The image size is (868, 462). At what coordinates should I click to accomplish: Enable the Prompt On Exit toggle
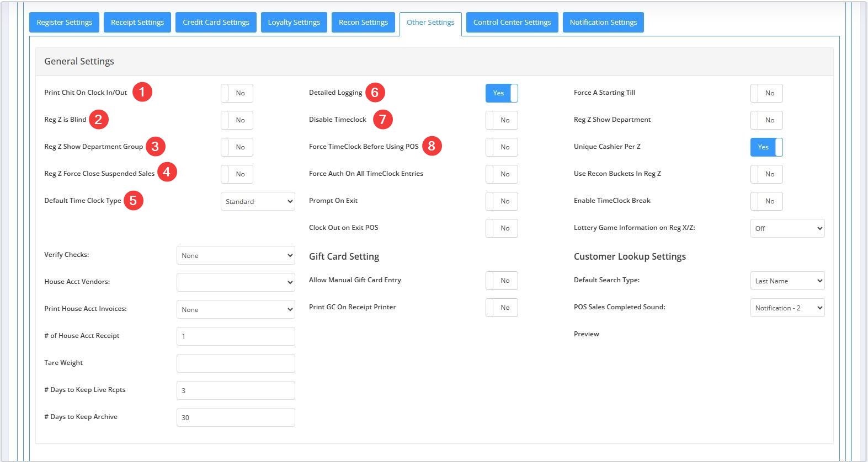click(502, 201)
